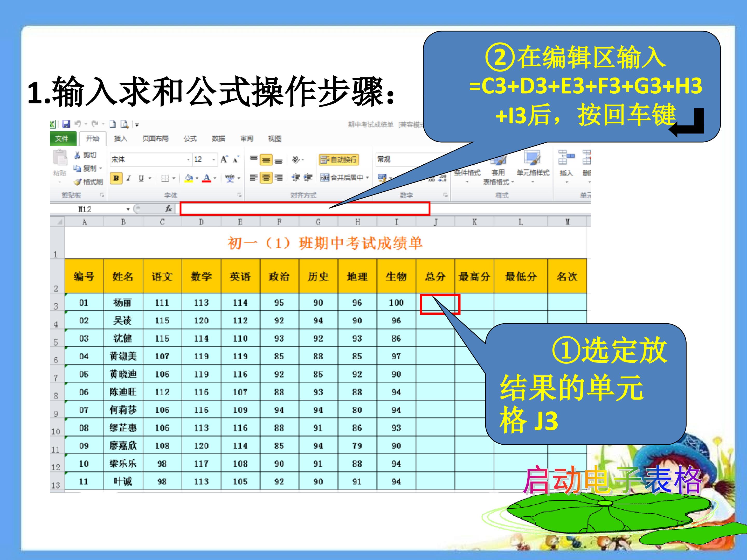Click the yellow fill color bucket
747x560 pixels.
click(x=189, y=178)
